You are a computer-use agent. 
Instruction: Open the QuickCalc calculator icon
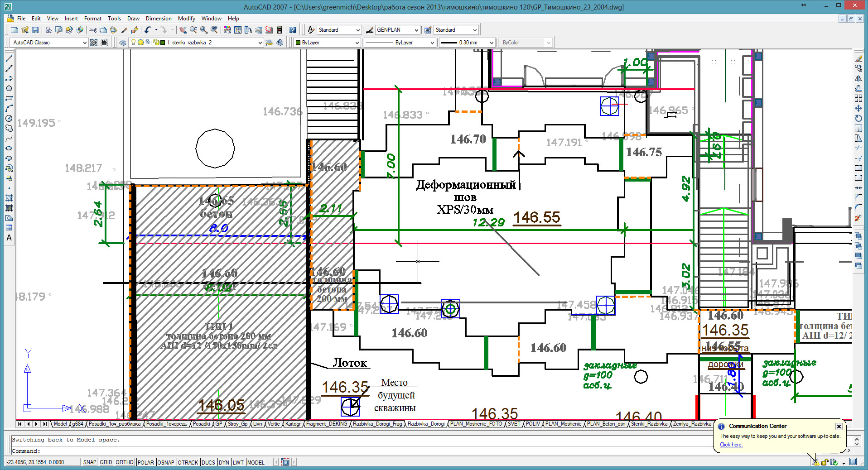click(280, 30)
